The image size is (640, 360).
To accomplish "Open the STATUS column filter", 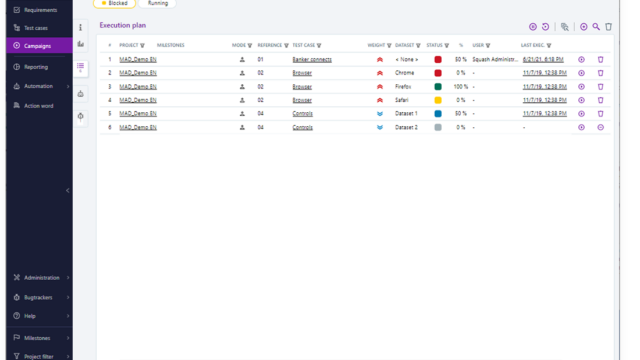I will (447, 45).
